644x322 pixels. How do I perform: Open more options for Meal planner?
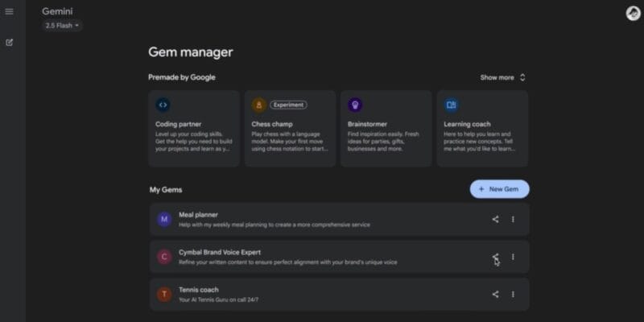[x=513, y=219]
